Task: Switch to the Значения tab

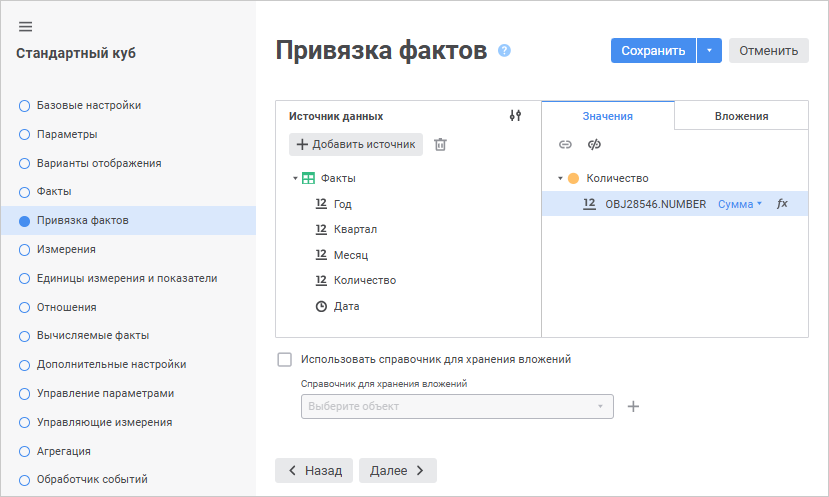Action: (607, 116)
